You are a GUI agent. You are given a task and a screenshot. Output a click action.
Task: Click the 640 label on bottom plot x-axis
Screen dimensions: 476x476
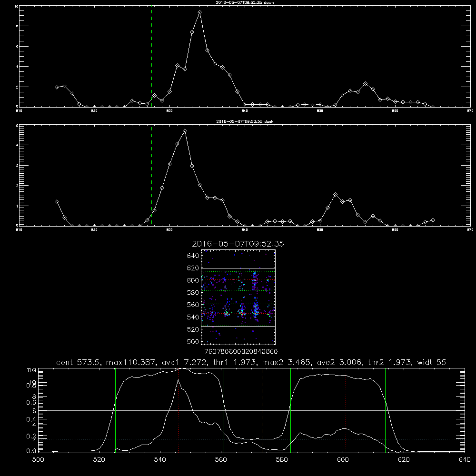[x=465, y=460]
